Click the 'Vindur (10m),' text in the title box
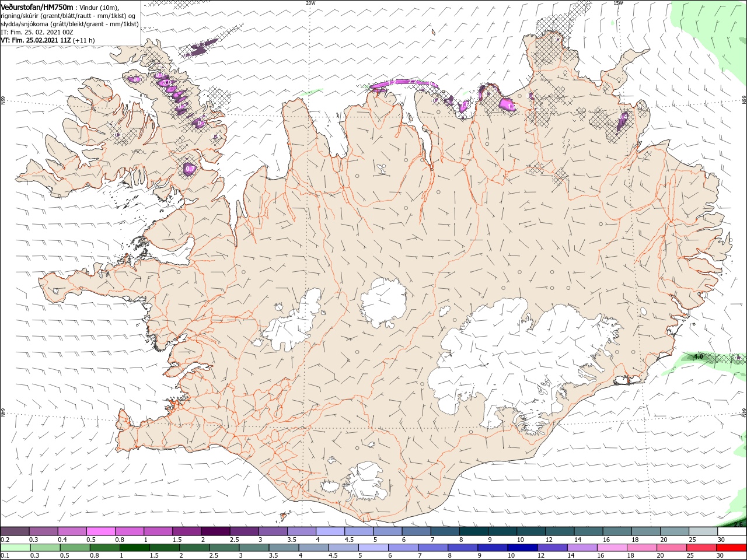Image resolution: width=747 pixels, height=560 pixels. coord(99,7)
